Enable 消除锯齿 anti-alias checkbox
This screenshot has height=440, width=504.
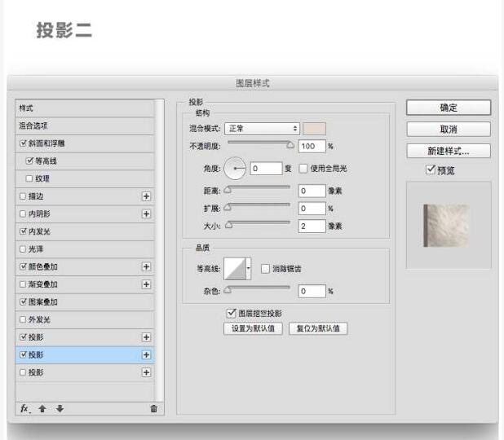tap(265, 269)
